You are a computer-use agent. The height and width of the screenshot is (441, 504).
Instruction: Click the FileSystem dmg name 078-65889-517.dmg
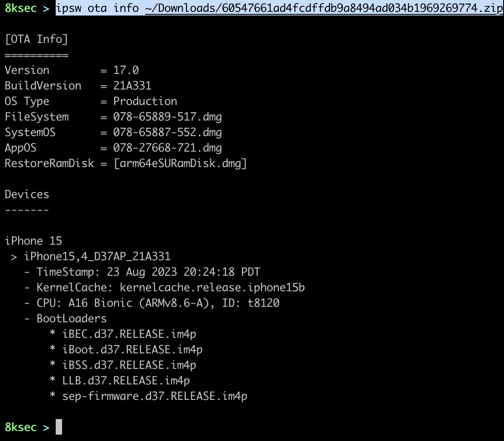[x=168, y=117]
